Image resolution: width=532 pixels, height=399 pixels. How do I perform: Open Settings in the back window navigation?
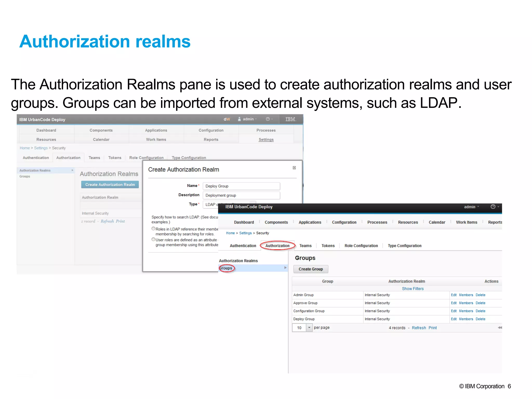pos(266,139)
